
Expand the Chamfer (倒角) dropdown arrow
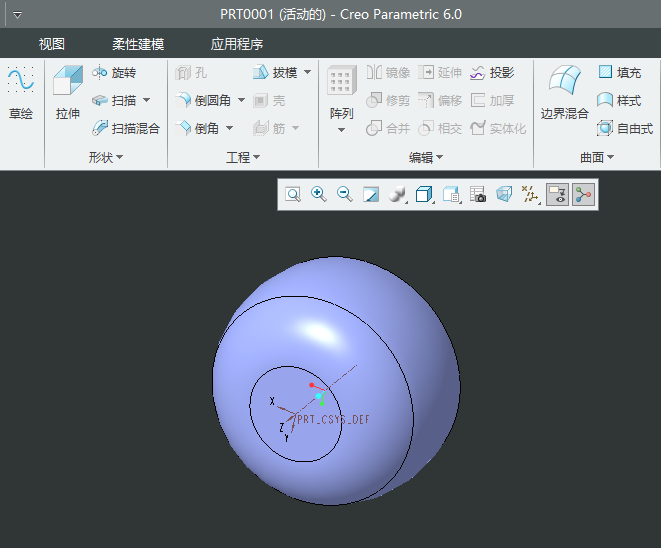(229, 128)
